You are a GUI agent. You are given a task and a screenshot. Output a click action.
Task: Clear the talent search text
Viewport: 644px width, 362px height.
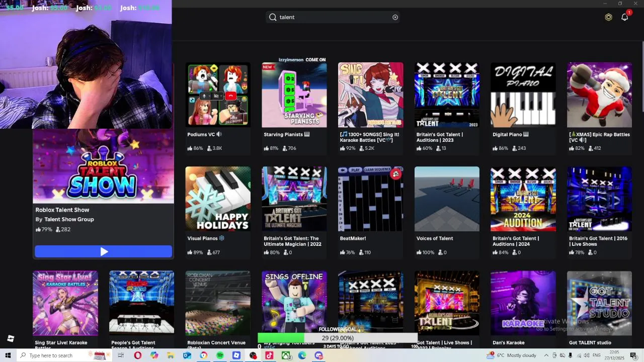tap(395, 17)
